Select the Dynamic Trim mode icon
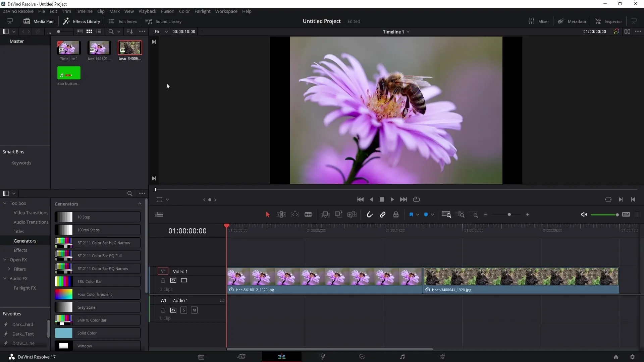This screenshot has width=644, height=362. (294, 215)
